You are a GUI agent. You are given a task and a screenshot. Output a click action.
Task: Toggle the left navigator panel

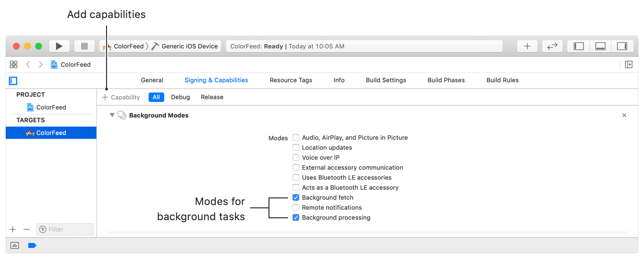pyautogui.click(x=579, y=46)
